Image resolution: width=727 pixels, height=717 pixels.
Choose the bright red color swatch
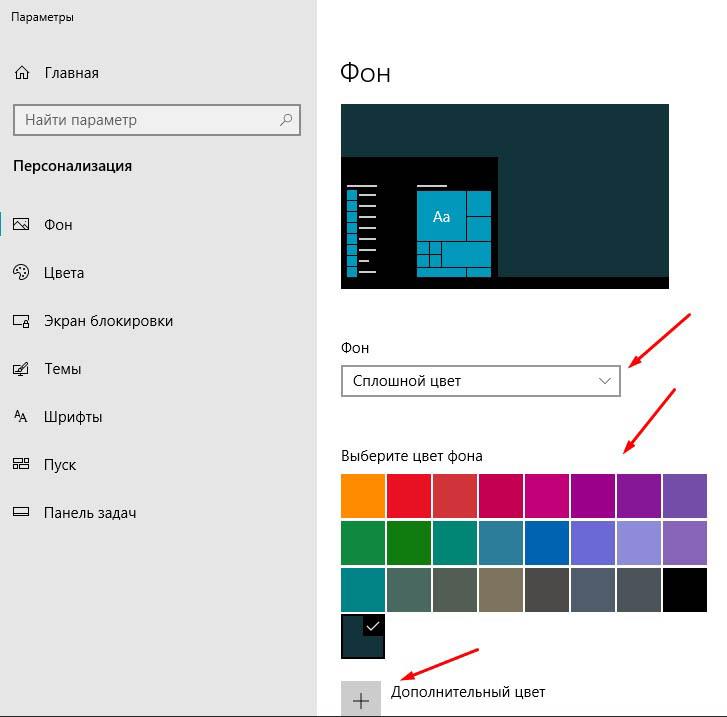408,496
